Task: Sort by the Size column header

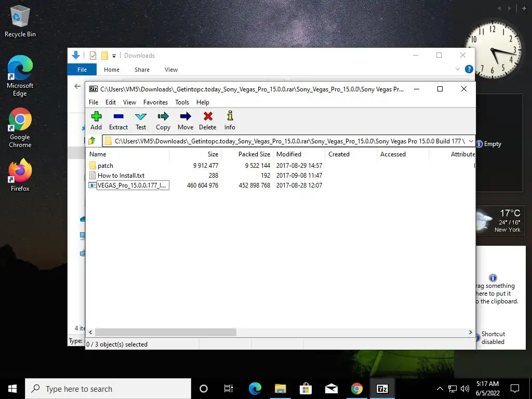Action: click(x=195, y=154)
